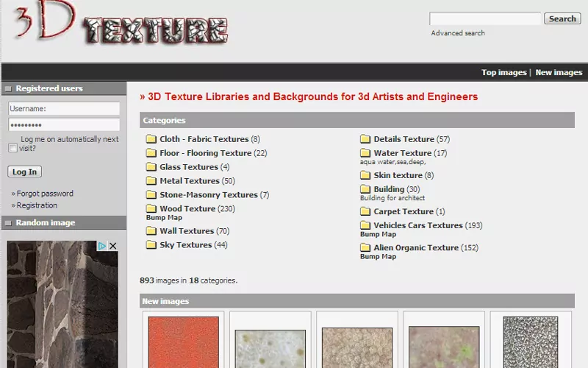Open the New images page
Screen dimensions: 588x368
point(559,72)
